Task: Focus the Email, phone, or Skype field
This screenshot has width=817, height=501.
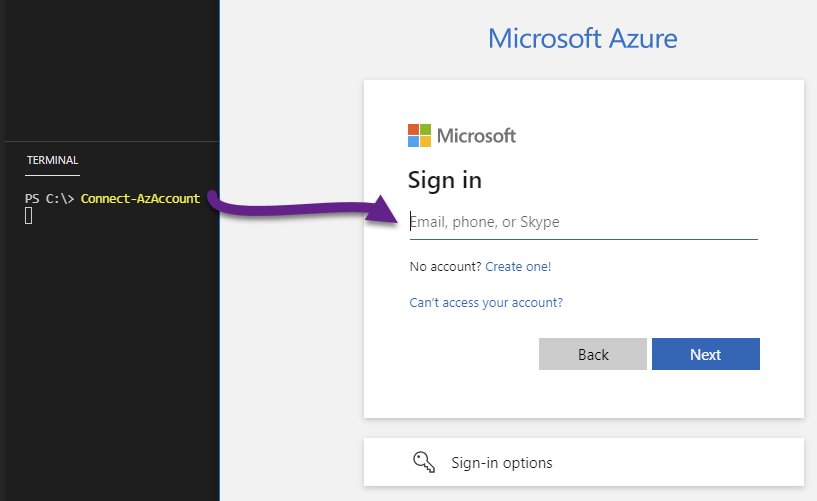Action: point(584,222)
